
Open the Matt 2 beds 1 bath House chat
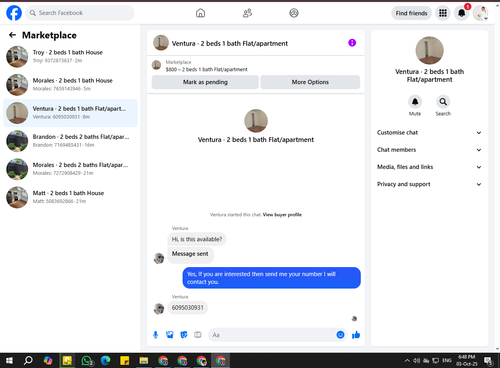(x=70, y=197)
